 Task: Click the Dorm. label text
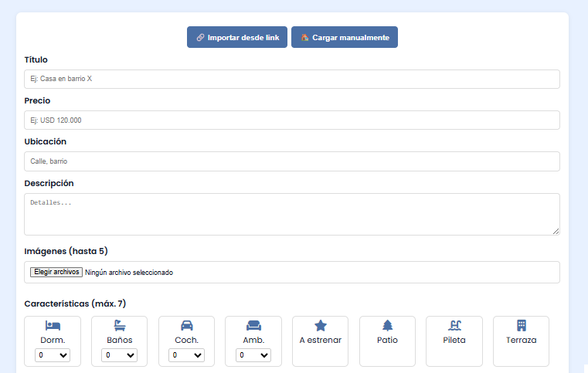tap(53, 340)
